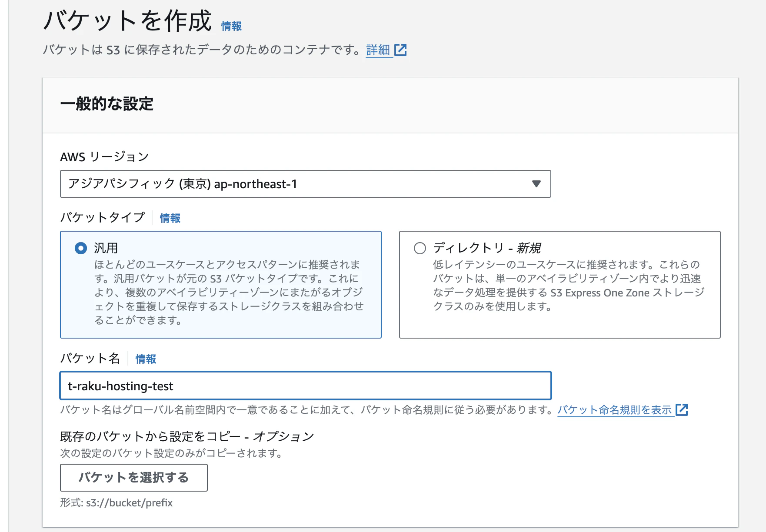Click inside the t-raku-hosting-test text box

304,386
